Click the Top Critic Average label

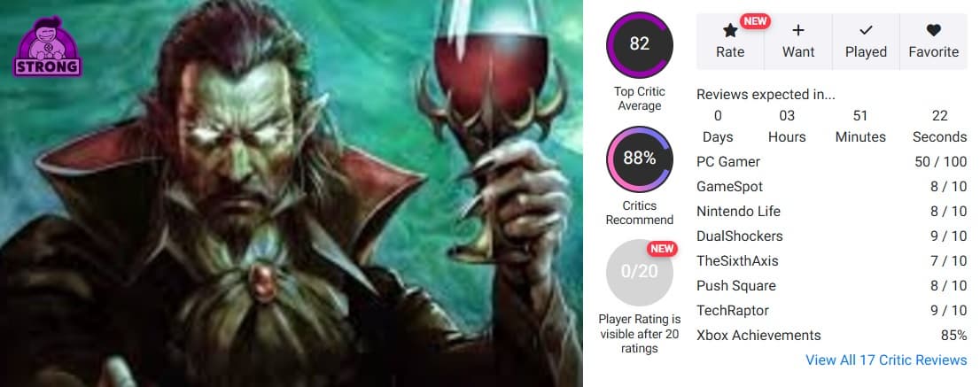tap(640, 98)
